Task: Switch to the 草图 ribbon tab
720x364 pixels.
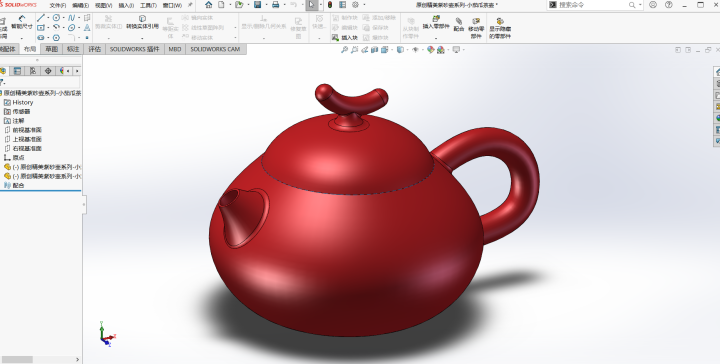Action: point(51,49)
